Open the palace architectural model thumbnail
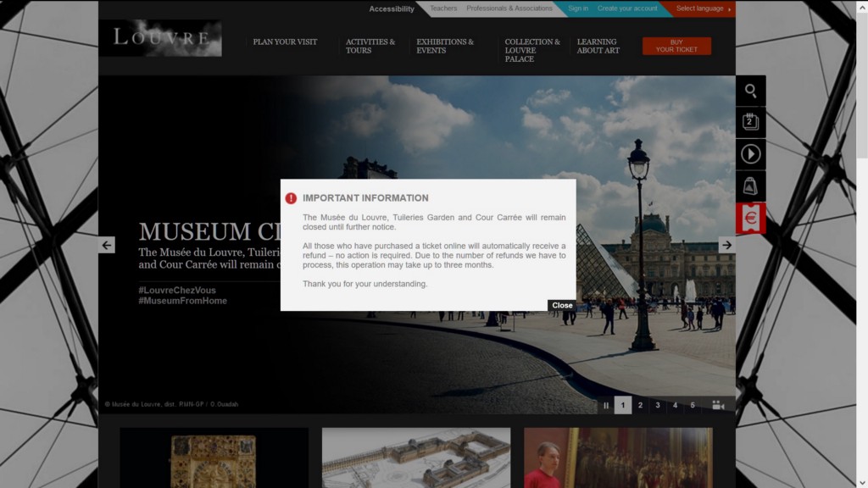 416,457
